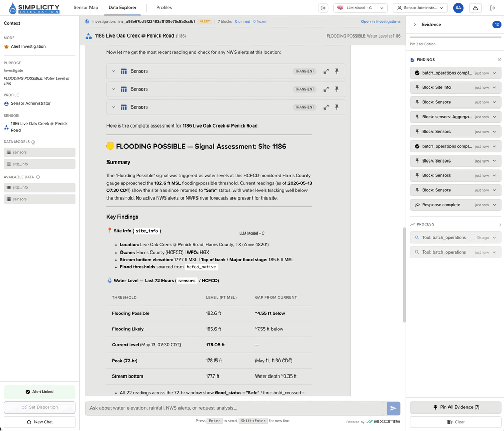Screen dimensions: 504x431
Task: Click the warning triangle alert icon
Action: coord(475,8)
